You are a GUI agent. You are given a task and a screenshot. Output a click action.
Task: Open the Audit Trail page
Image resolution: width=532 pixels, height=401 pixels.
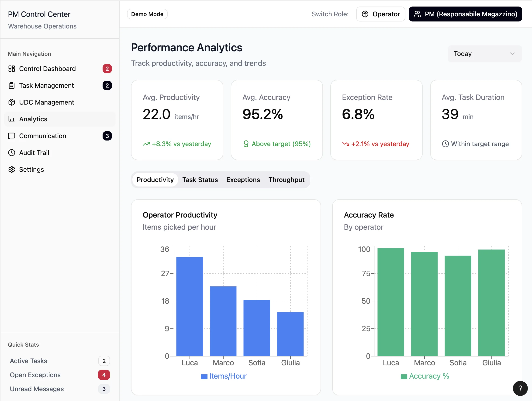(x=60, y=153)
